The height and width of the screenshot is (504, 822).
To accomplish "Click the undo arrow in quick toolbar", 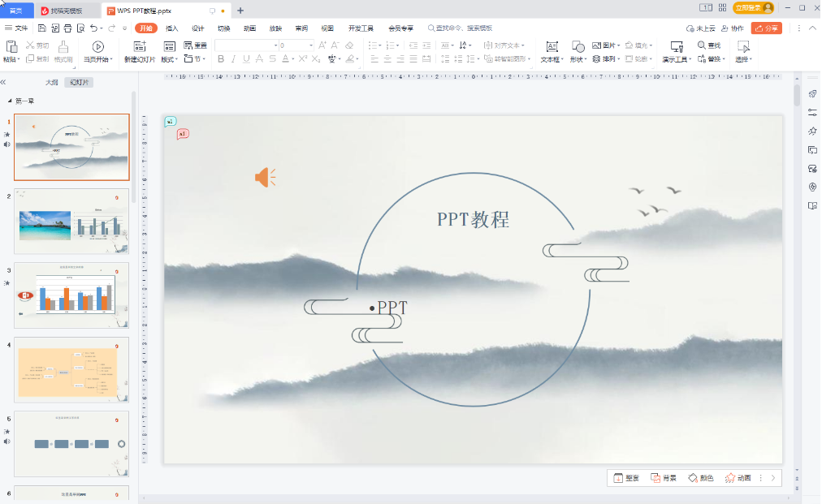I will click(x=94, y=28).
